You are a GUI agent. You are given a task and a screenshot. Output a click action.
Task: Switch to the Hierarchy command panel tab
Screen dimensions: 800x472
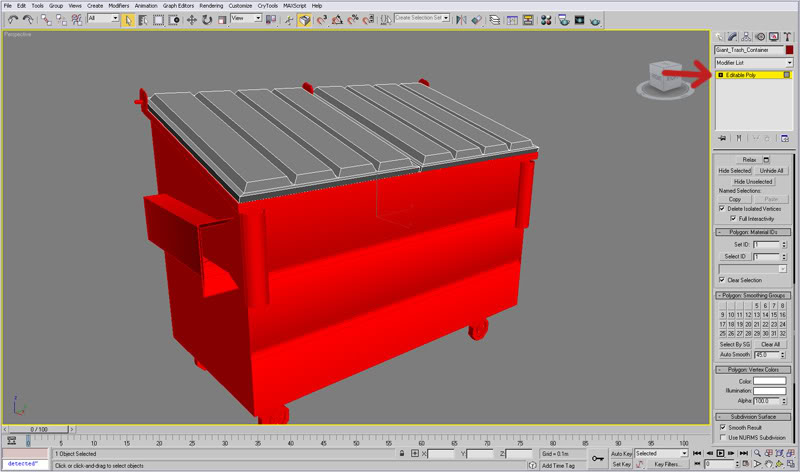pyautogui.click(x=746, y=37)
